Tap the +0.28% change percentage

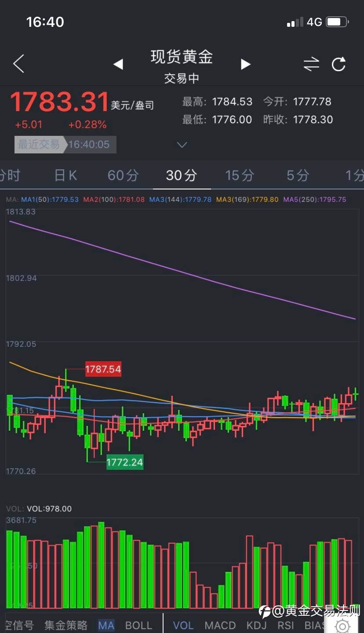pyautogui.click(x=87, y=125)
